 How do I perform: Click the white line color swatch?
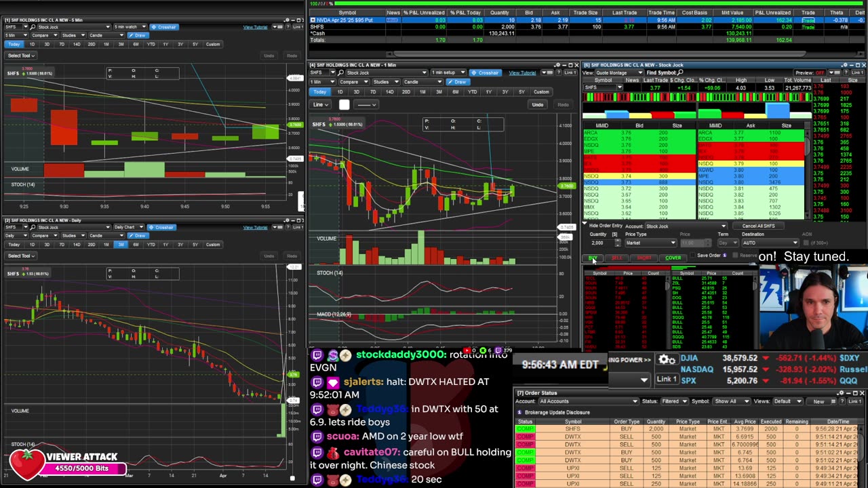(x=344, y=104)
